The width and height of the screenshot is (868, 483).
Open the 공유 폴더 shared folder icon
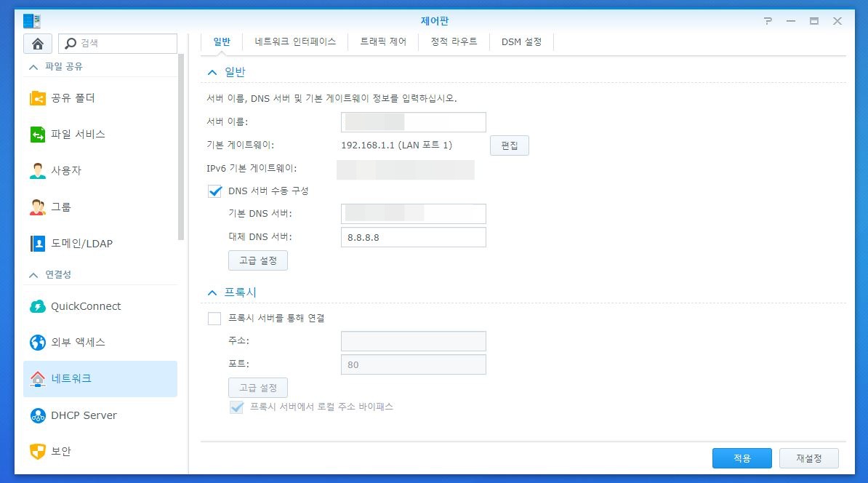click(x=38, y=98)
